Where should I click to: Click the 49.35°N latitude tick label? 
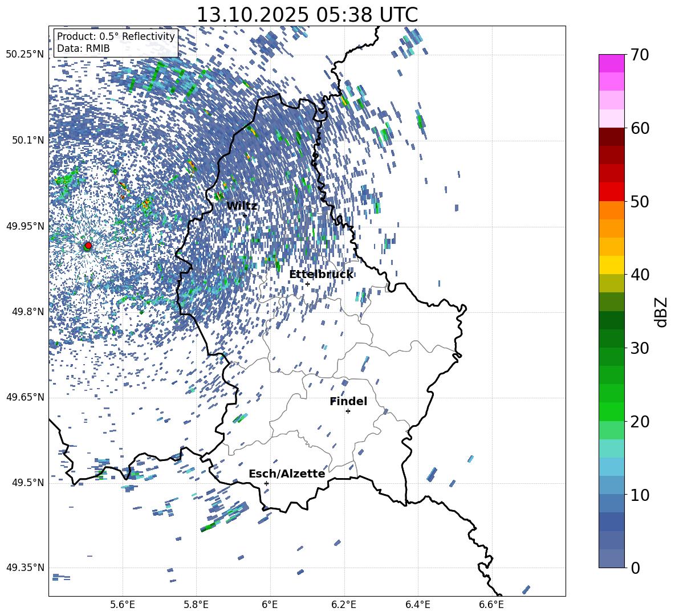click(x=25, y=568)
